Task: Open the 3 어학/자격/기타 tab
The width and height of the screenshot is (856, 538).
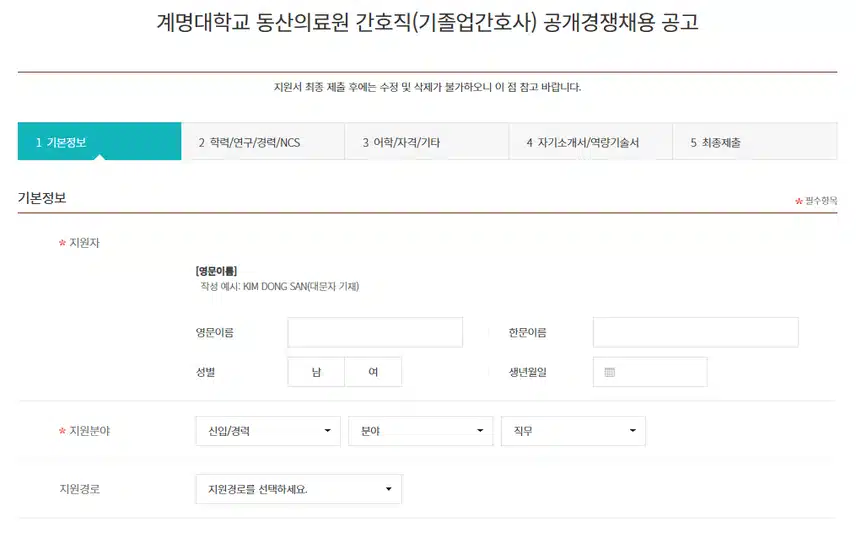Action: tap(427, 141)
